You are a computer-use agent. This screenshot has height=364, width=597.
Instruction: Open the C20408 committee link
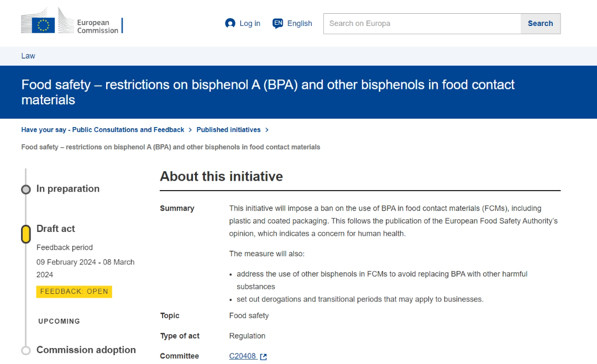pos(242,356)
